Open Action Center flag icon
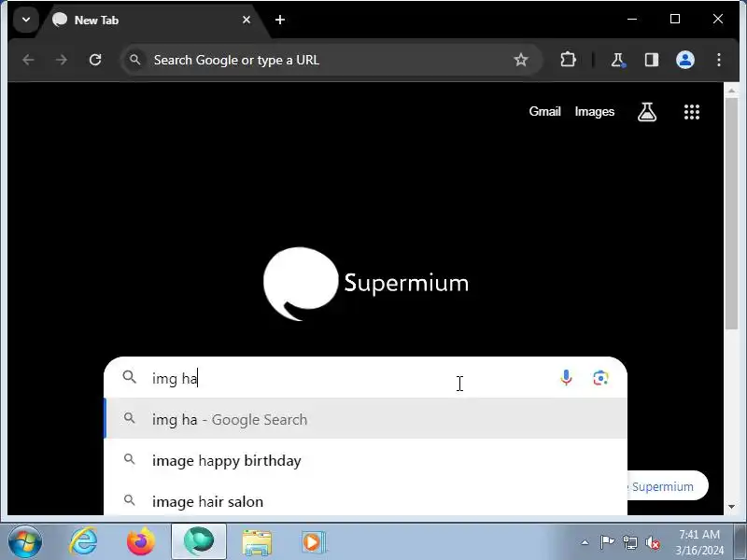Image resolution: width=747 pixels, height=560 pixels. 607,542
